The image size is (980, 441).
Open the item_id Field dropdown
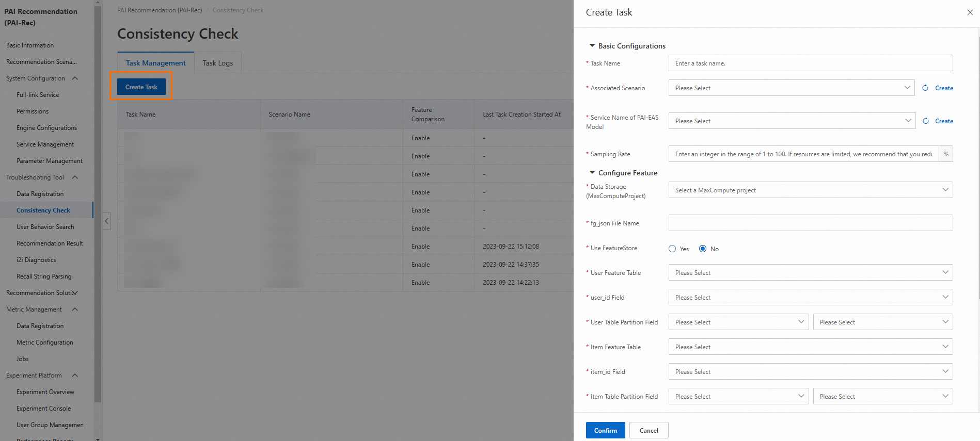811,372
